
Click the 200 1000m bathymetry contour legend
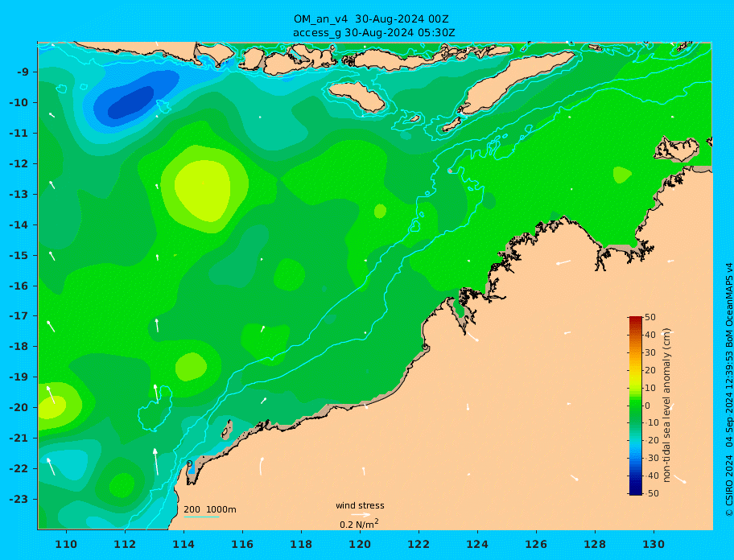point(210,510)
